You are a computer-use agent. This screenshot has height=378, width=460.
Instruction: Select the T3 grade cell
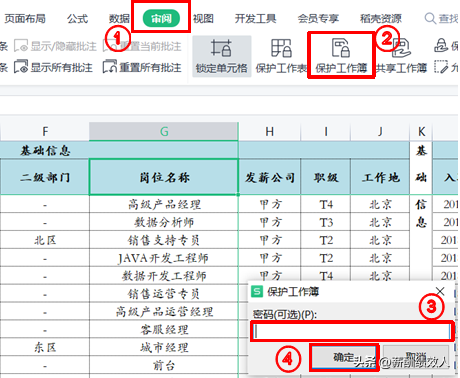click(x=326, y=222)
